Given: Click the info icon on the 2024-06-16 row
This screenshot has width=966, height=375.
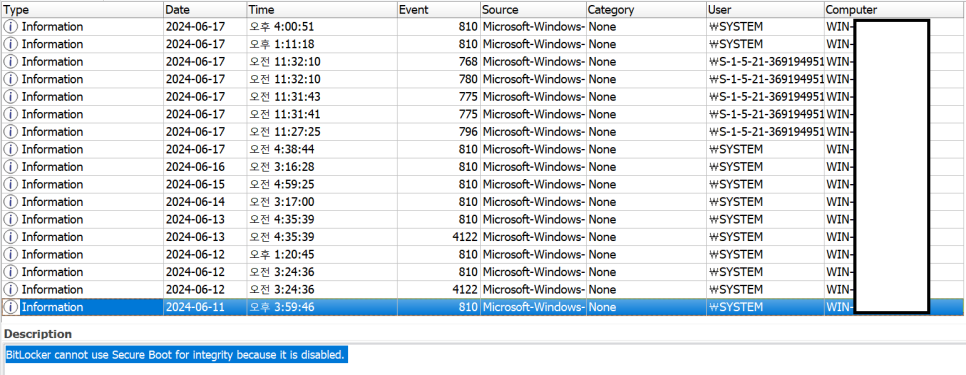Looking at the screenshot, I should (11, 167).
